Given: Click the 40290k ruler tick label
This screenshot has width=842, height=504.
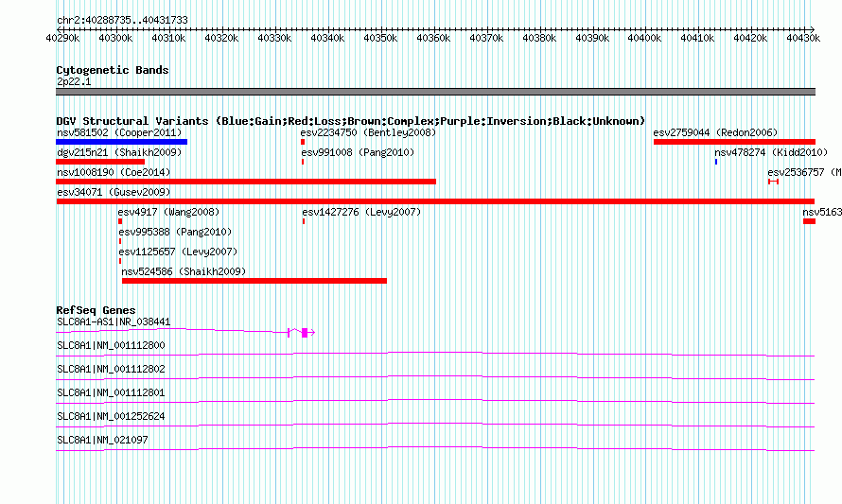Looking at the screenshot, I should pyautogui.click(x=62, y=38).
